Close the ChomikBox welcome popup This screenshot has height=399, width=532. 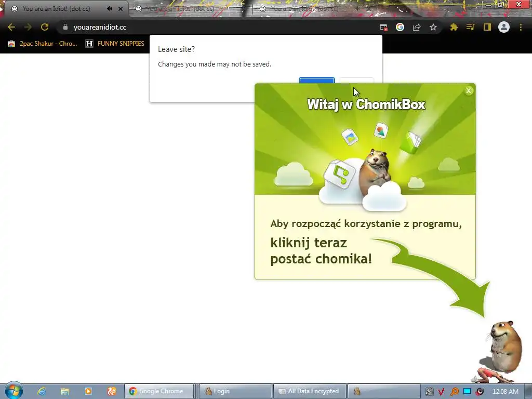coord(469,90)
